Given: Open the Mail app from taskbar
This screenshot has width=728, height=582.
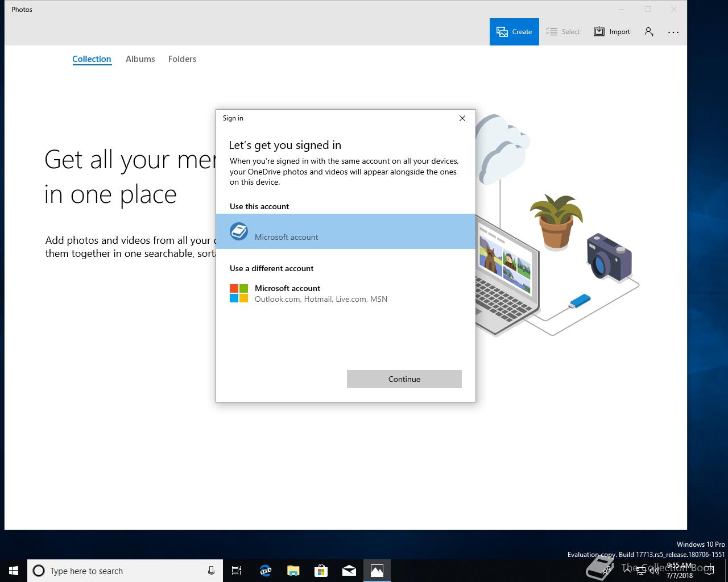Looking at the screenshot, I should (349, 571).
